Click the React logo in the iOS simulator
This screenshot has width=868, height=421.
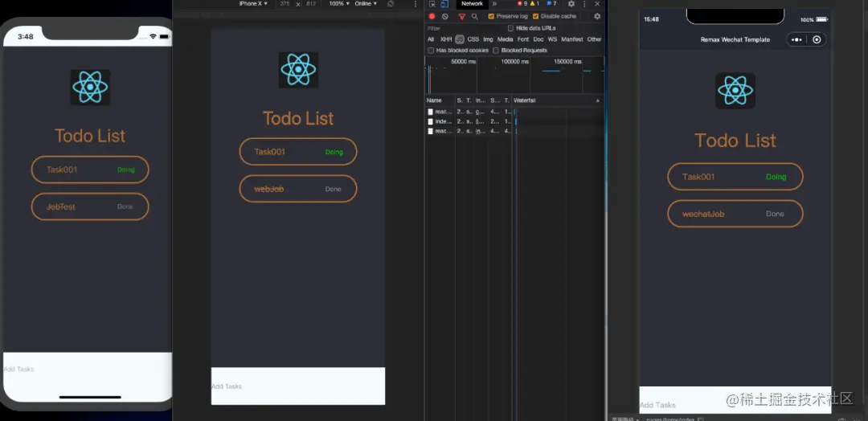pos(90,88)
